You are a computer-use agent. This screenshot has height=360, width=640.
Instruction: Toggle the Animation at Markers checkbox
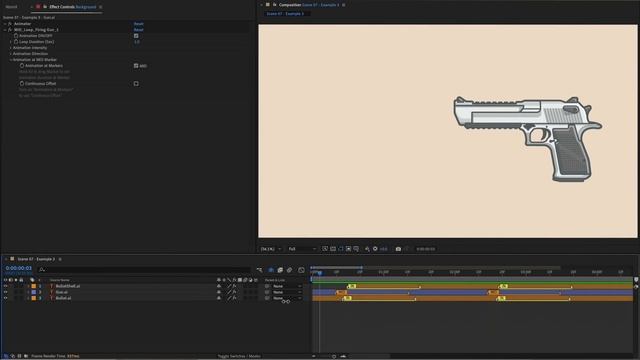pos(136,66)
